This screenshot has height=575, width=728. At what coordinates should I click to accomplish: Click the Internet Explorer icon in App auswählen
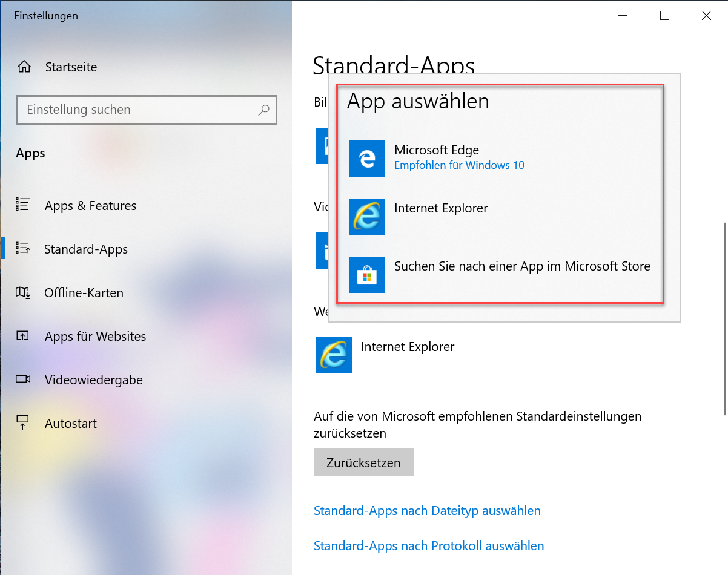tap(367, 217)
